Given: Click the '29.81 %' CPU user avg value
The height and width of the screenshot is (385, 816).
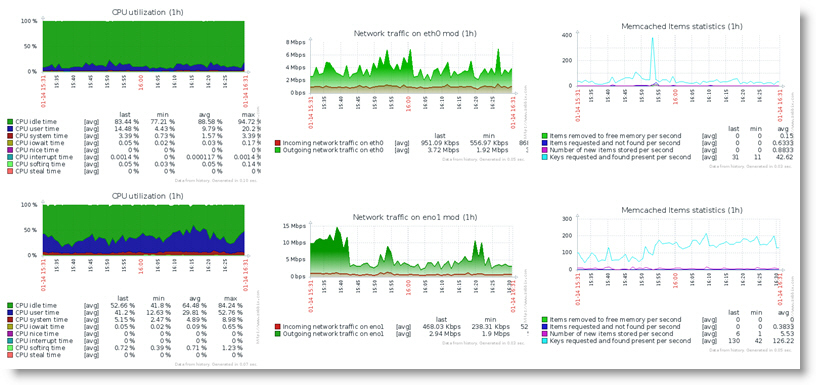Looking at the screenshot, I should 195,313.
